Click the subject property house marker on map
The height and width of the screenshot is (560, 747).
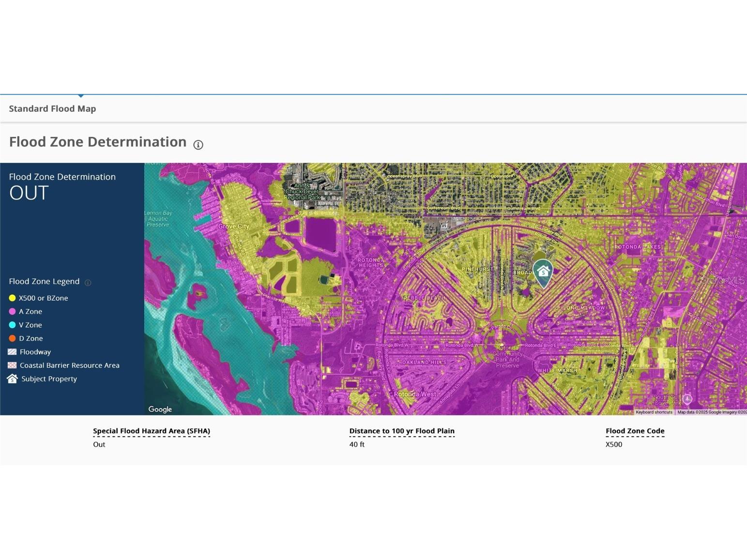[543, 272]
